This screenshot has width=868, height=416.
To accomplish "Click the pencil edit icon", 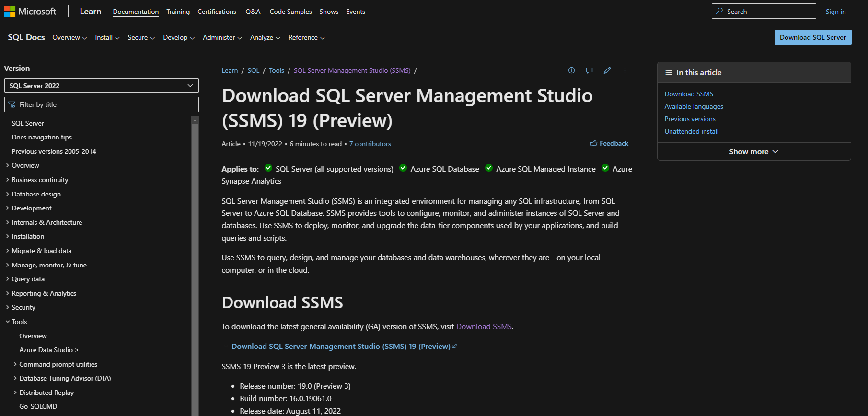I will (x=607, y=70).
